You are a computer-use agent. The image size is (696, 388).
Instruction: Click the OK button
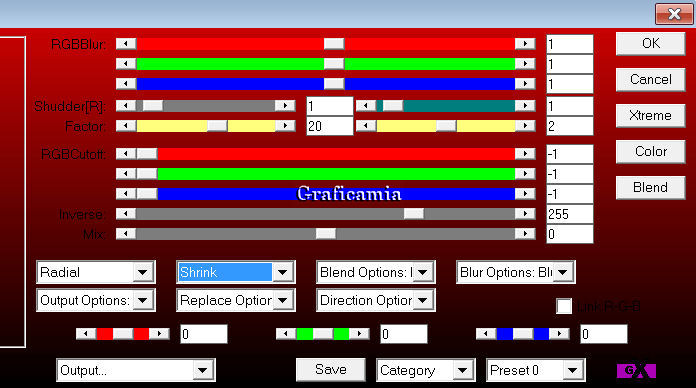point(650,44)
